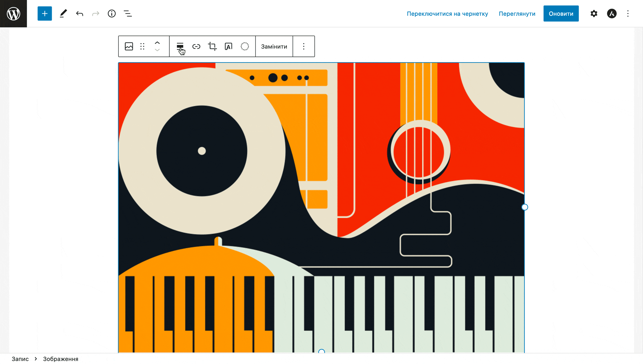Redo the last change
Screen dimensions: 643x364
[x=96, y=13]
